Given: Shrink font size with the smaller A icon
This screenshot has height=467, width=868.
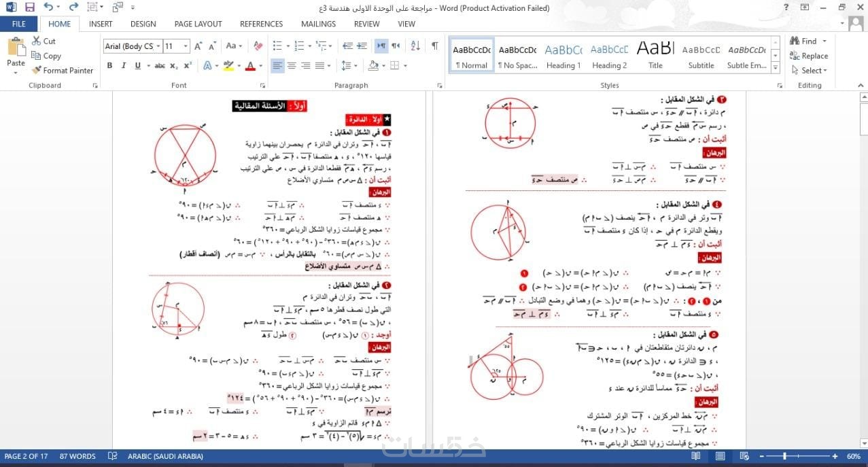Looking at the screenshot, I should tap(212, 46).
